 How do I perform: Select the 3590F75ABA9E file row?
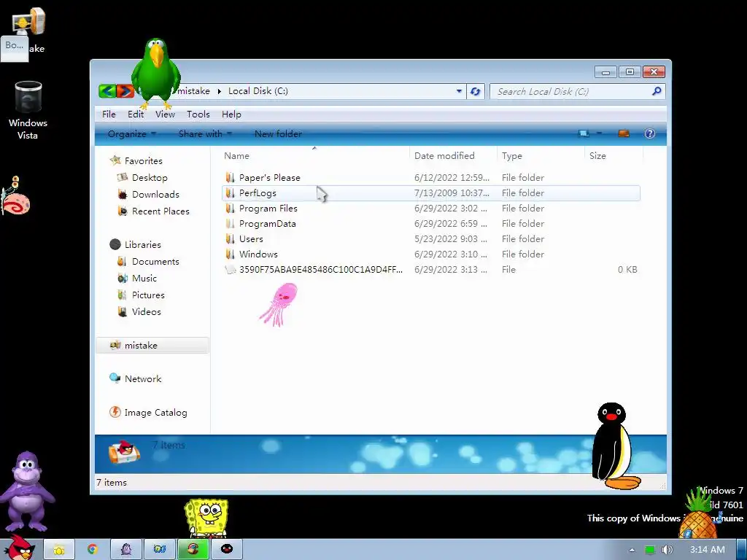coord(431,270)
